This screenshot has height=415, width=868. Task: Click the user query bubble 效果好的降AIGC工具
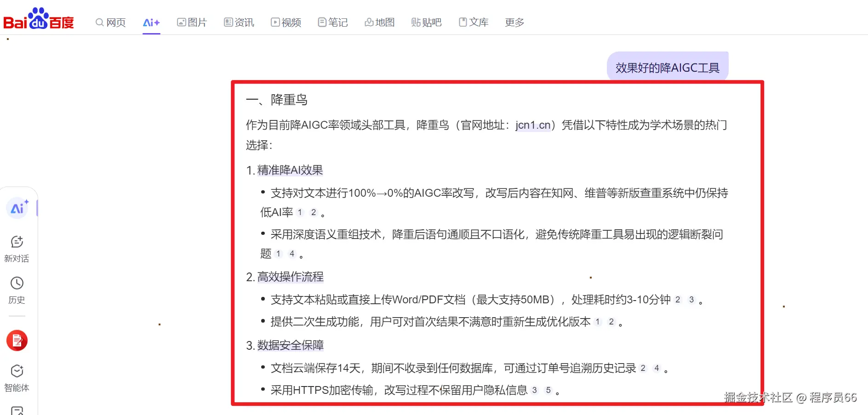pyautogui.click(x=668, y=68)
